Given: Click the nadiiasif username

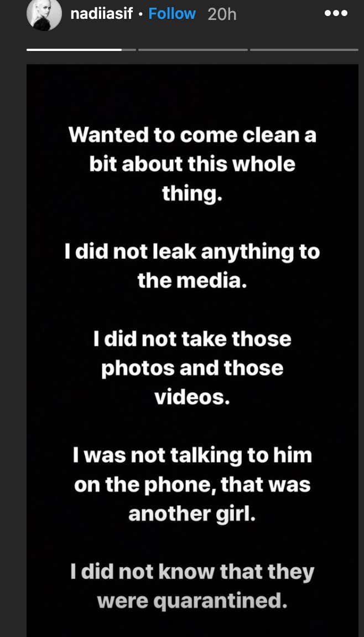Looking at the screenshot, I should click(x=101, y=14).
